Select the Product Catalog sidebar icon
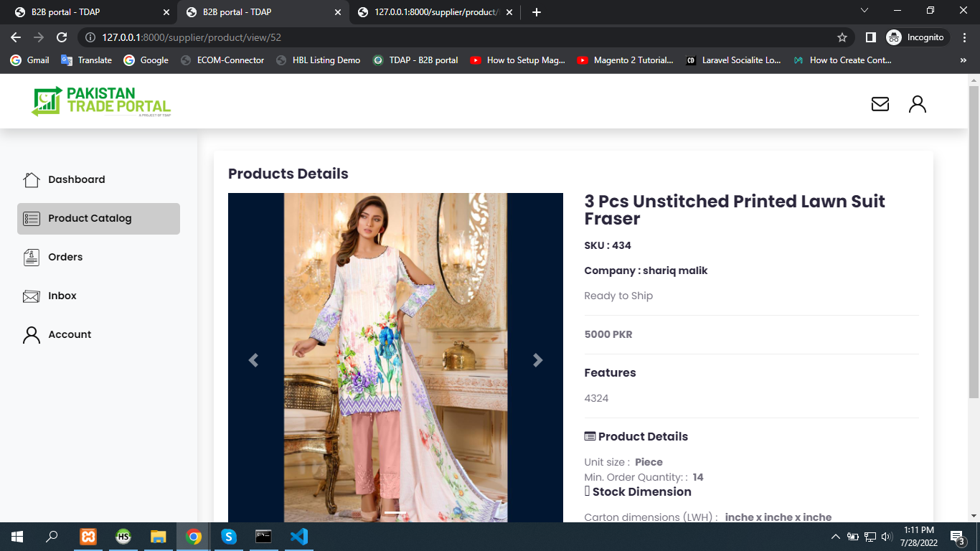The image size is (980, 551). (x=30, y=218)
